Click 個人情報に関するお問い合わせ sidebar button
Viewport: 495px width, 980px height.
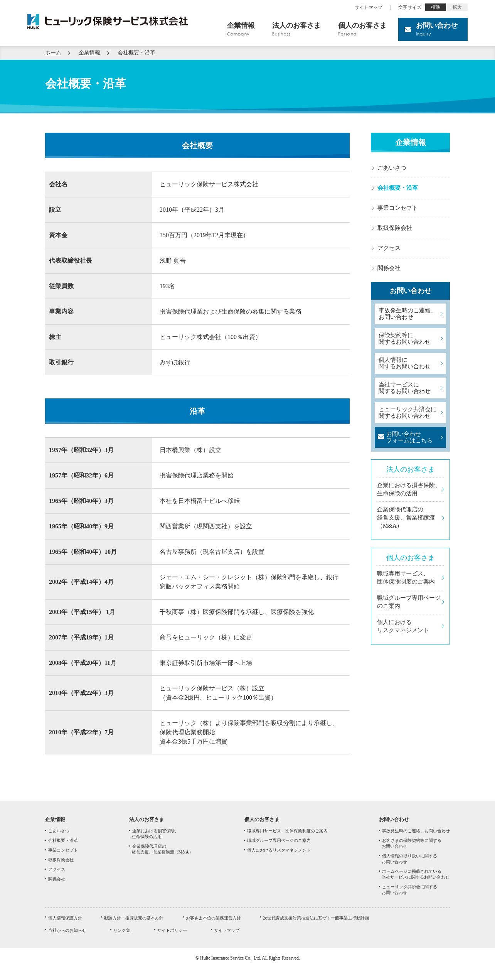[410, 363]
